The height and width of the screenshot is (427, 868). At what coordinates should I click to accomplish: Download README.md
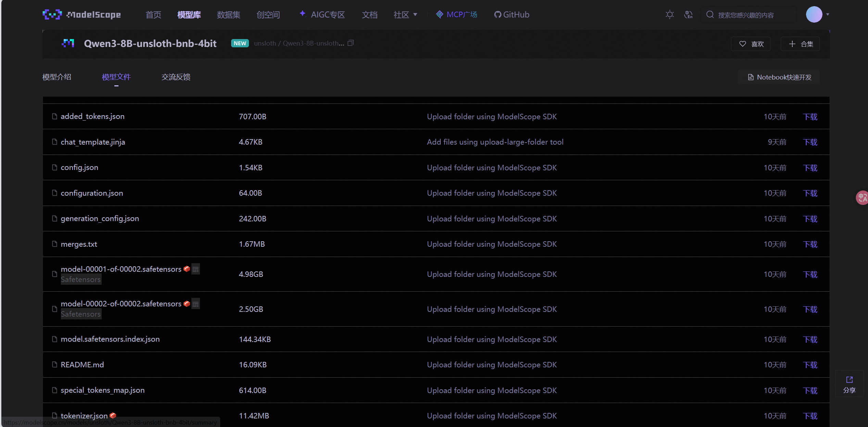pyautogui.click(x=810, y=365)
